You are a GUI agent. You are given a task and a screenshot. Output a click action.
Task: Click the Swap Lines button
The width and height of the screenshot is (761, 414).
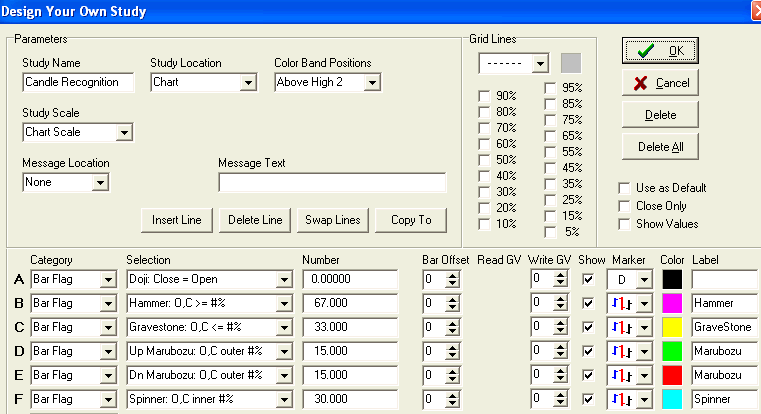click(334, 220)
